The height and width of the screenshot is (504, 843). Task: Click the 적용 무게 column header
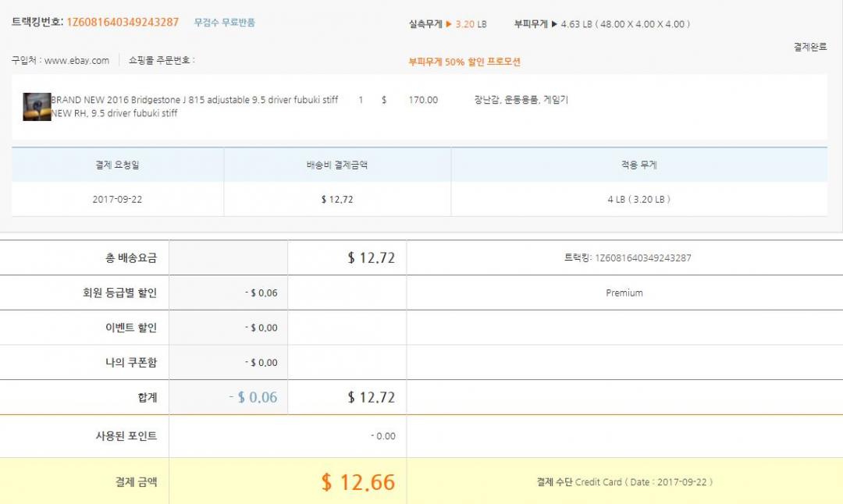(638, 165)
